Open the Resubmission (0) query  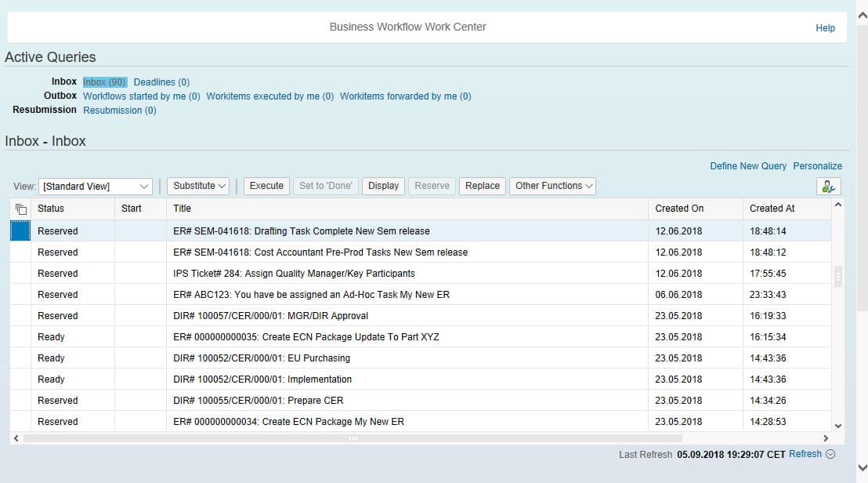(119, 110)
